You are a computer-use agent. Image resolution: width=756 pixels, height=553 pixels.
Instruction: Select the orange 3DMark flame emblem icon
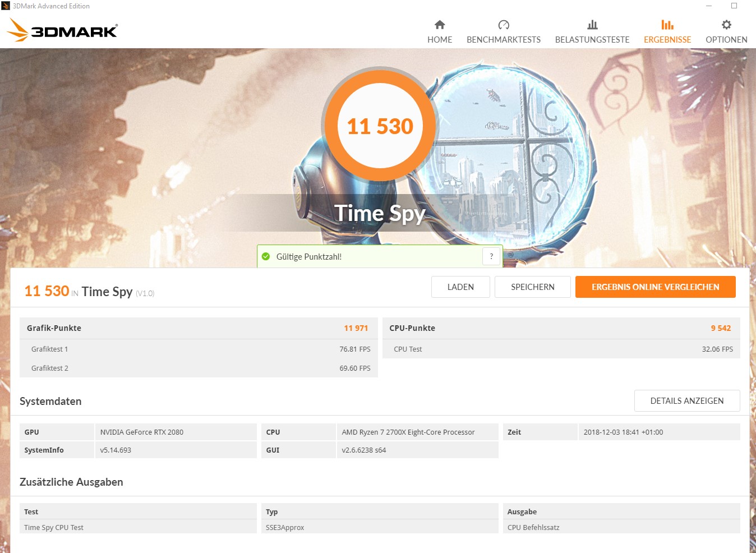point(18,31)
